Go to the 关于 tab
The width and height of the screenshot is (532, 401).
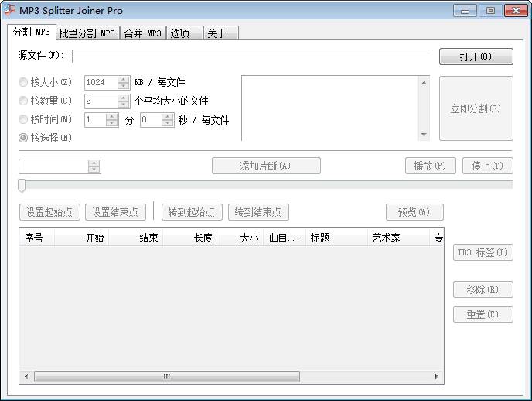tap(221, 33)
